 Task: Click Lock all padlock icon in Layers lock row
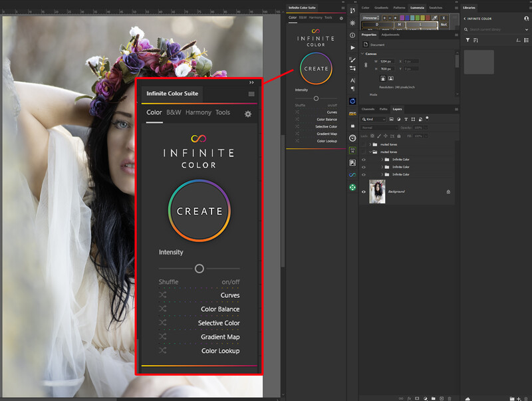398,136
